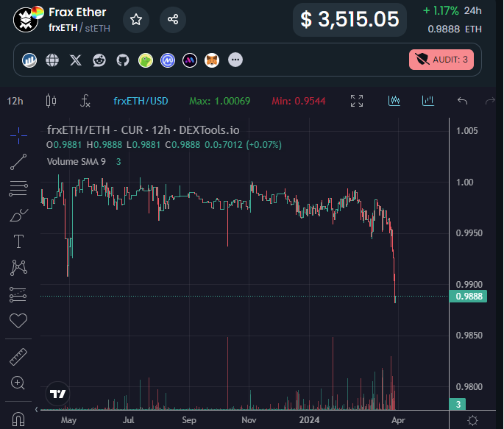This screenshot has height=429, width=504.
Task: Click the $ 3,515.05 price box
Action: [x=349, y=19]
